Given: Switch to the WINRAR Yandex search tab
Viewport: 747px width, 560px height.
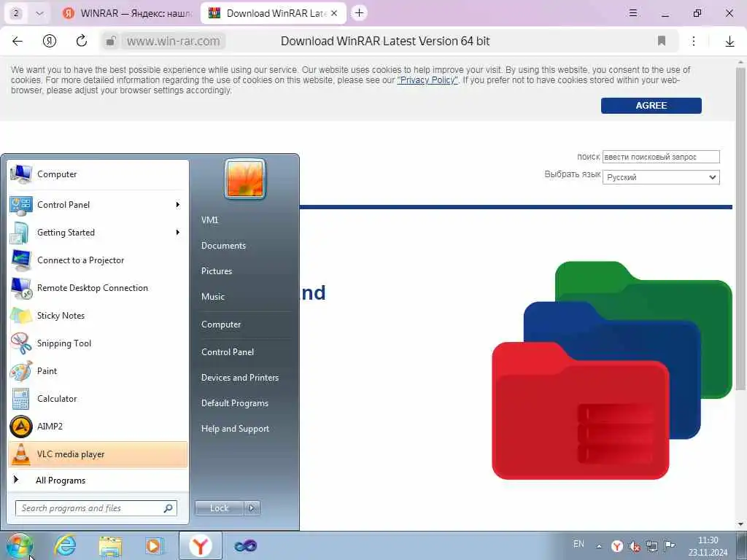Looking at the screenshot, I should point(128,13).
